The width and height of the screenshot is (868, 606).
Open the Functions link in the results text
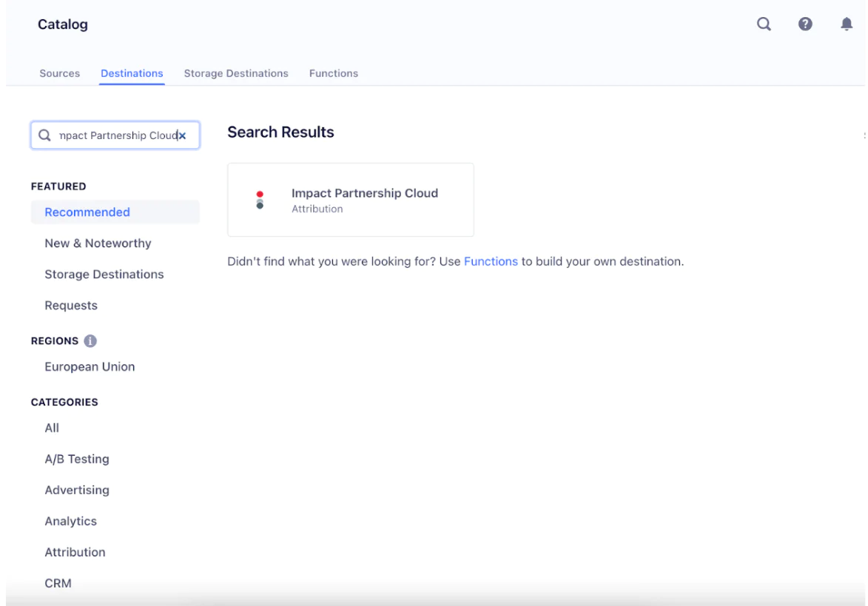[491, 261]
